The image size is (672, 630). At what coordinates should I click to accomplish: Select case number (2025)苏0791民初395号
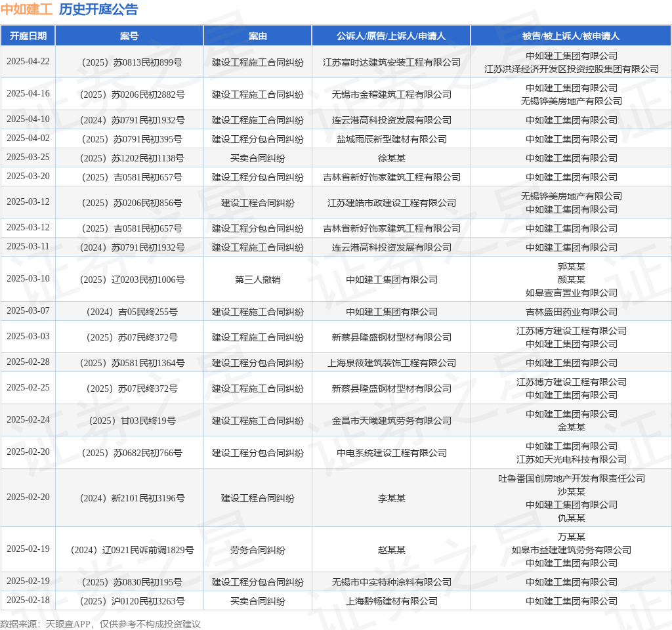pyautogui.click(x=132, y=139)
